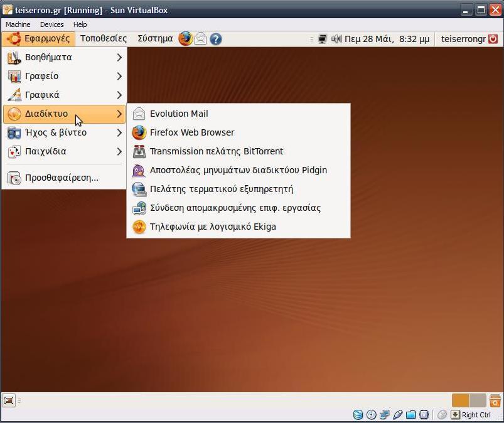Expand the Γραφικά submenu arrow

click(119, 95)
